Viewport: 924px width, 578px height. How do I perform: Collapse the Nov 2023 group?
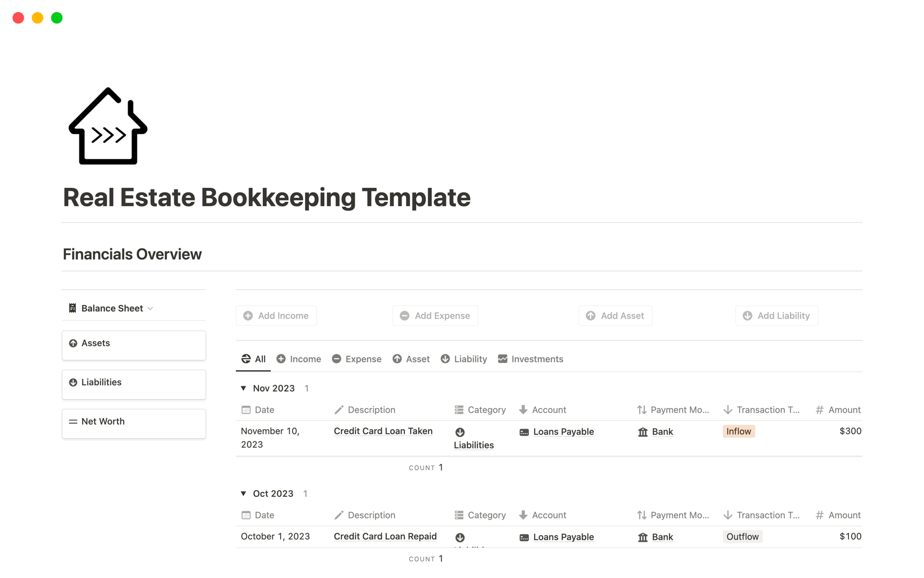(244, 388)
